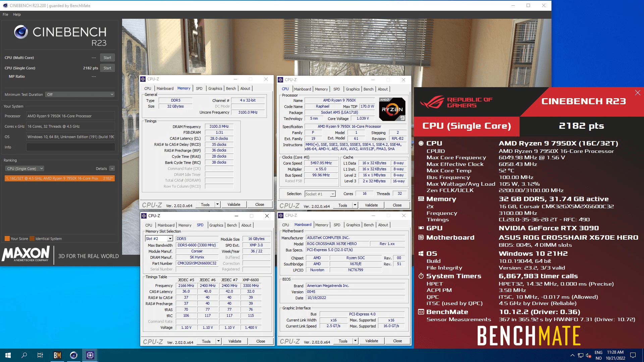
Task: Minimize the Cinebench window
Action: coord(513,5)
